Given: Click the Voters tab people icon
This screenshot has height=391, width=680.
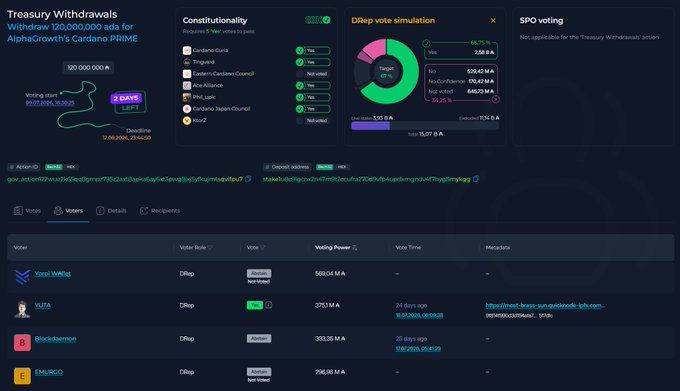Looking at the screenshot, I should click(x=58, y=211).
